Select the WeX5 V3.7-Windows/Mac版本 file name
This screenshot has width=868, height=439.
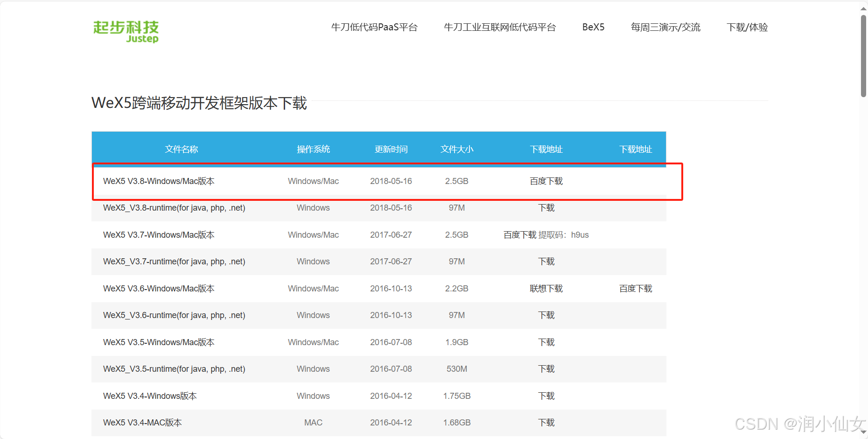(x=159, y=235)
